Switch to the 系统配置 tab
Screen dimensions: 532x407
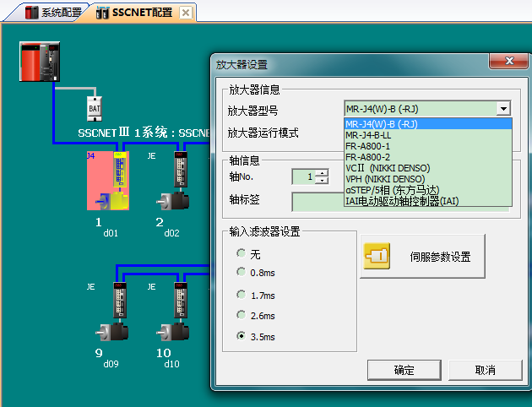tap(56, 13)
